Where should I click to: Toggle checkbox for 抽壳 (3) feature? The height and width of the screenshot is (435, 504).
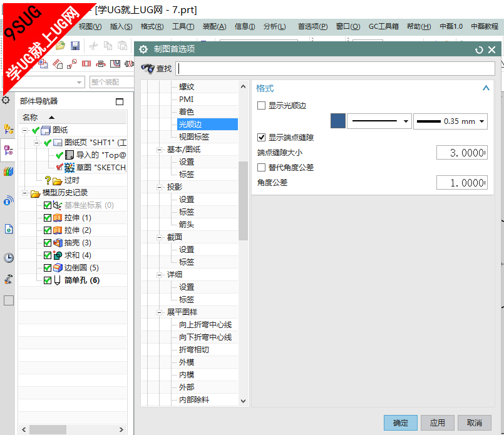coord(48,243)
